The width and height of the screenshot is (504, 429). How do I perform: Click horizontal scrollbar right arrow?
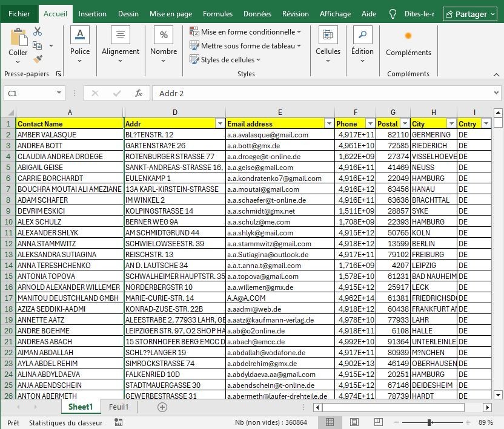click(x=487, y=407)
